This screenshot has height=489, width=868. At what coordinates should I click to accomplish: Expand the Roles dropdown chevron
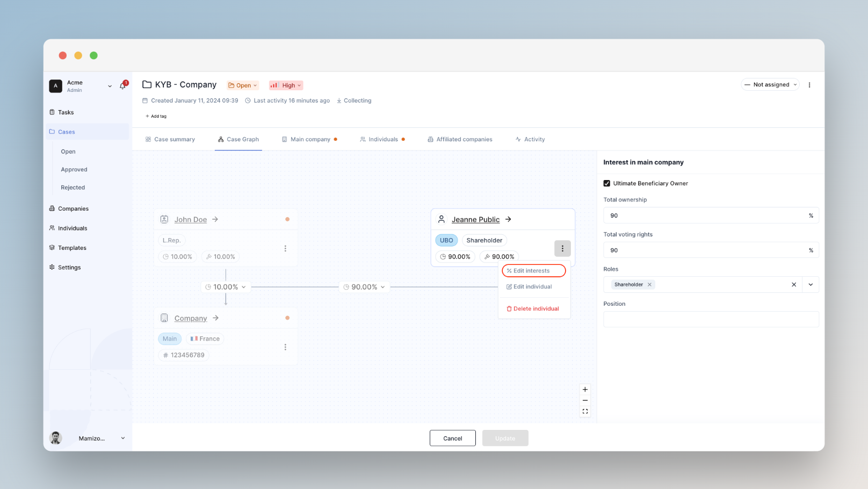pos(811,285)
